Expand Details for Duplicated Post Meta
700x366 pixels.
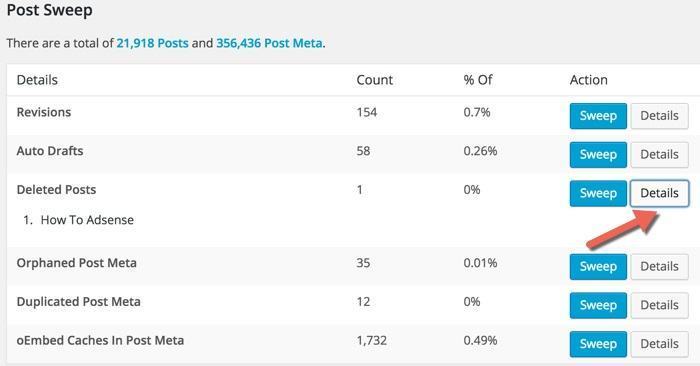coord(659,305)
